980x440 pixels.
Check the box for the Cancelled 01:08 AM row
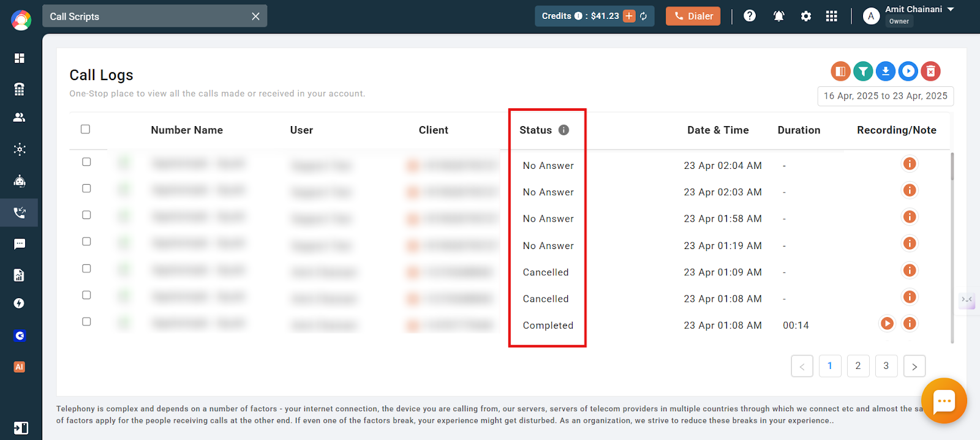click(x=86, y=295)
